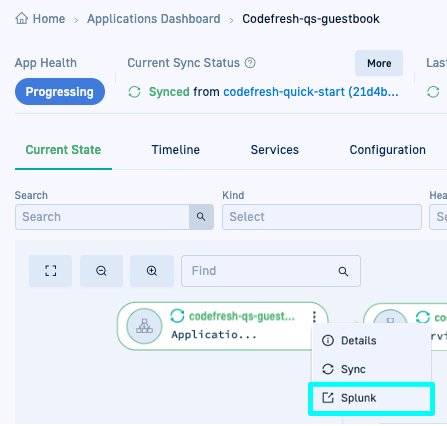Click the More button

(379, 63)
